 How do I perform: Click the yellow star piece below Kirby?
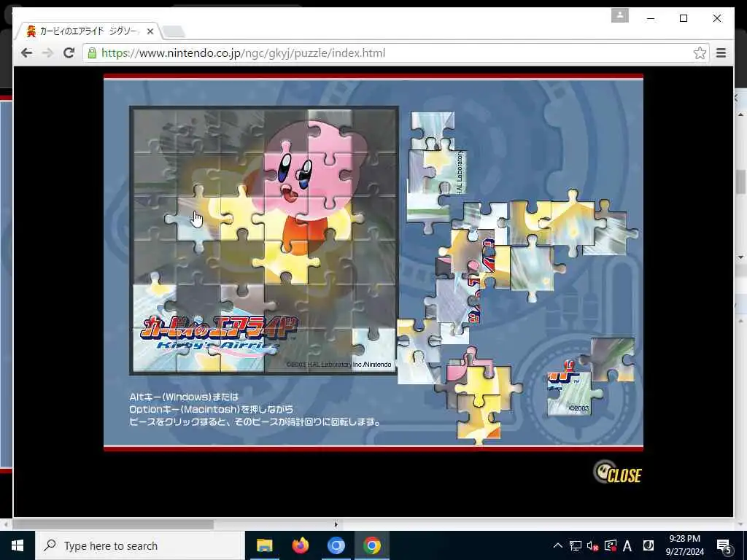point(286,262)
